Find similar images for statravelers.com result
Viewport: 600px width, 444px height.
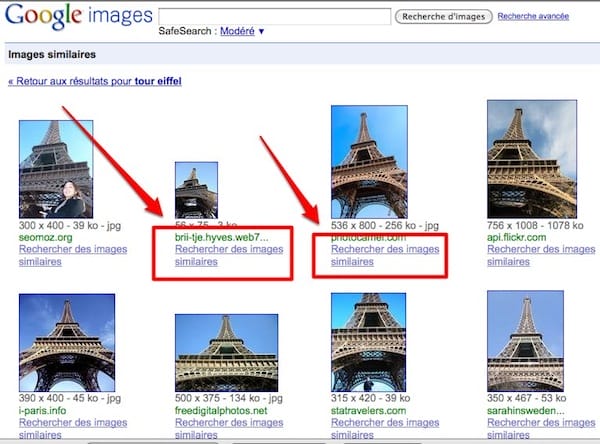[x=385, y=429]
